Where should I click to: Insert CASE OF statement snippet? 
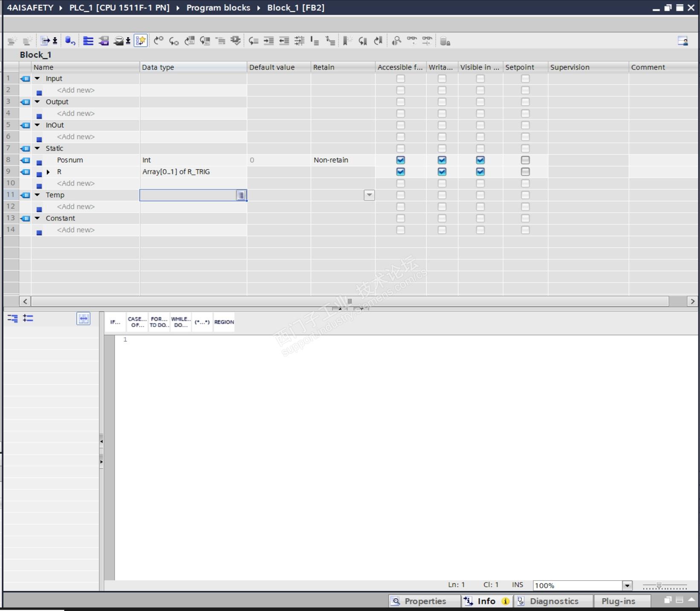[137, 322]
